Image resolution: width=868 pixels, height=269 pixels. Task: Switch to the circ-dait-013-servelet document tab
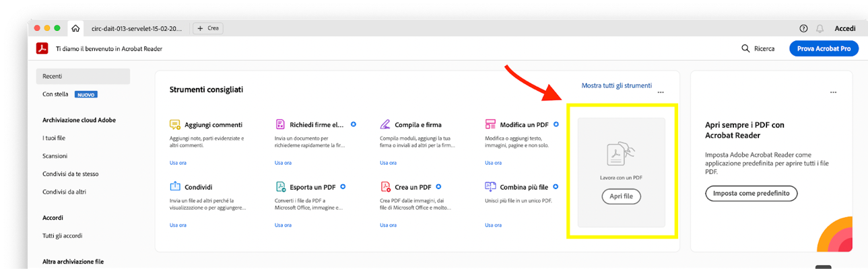pos(137,28)
